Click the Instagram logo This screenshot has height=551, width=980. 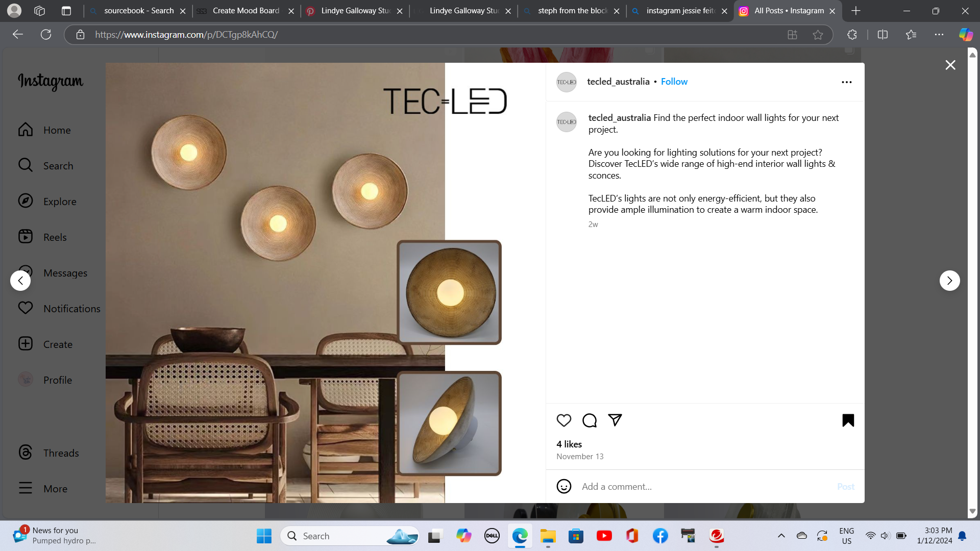click(x=51, y=82)
